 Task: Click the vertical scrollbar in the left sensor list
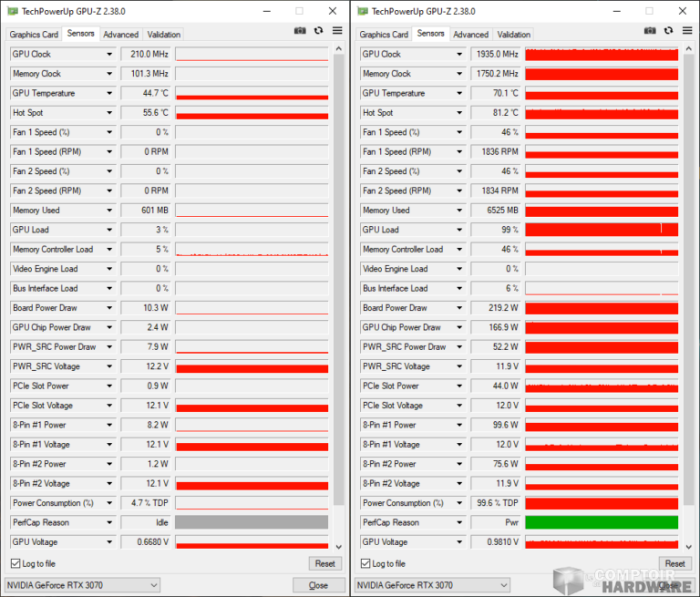point(339,273)
